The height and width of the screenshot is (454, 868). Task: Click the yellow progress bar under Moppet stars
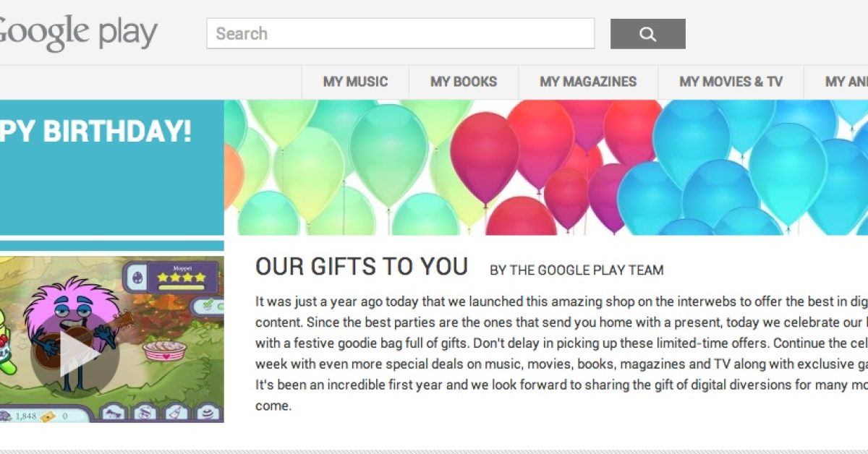(x=182, y=287)
